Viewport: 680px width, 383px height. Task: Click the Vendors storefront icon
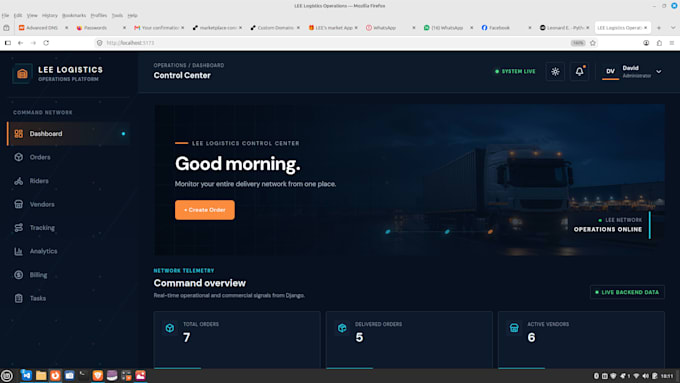coord(19,204)
